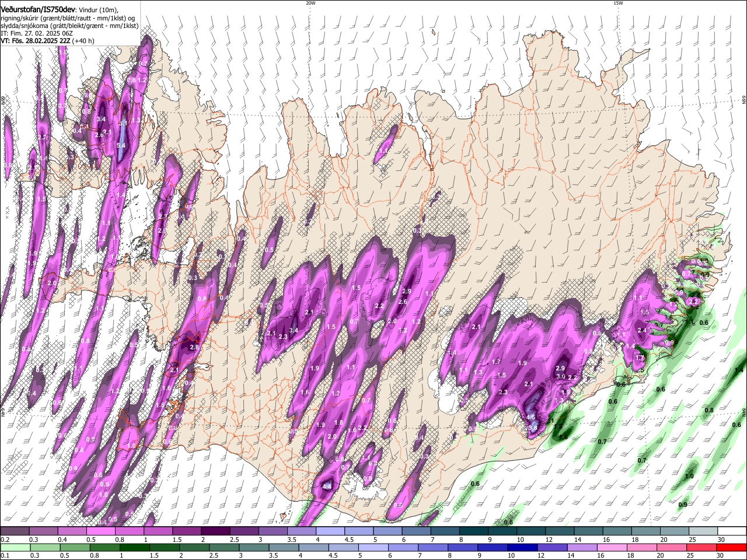
Task: Click the '(+40 h)' forecast offset text
Action: pyautogui.click(x=84, y=41)
